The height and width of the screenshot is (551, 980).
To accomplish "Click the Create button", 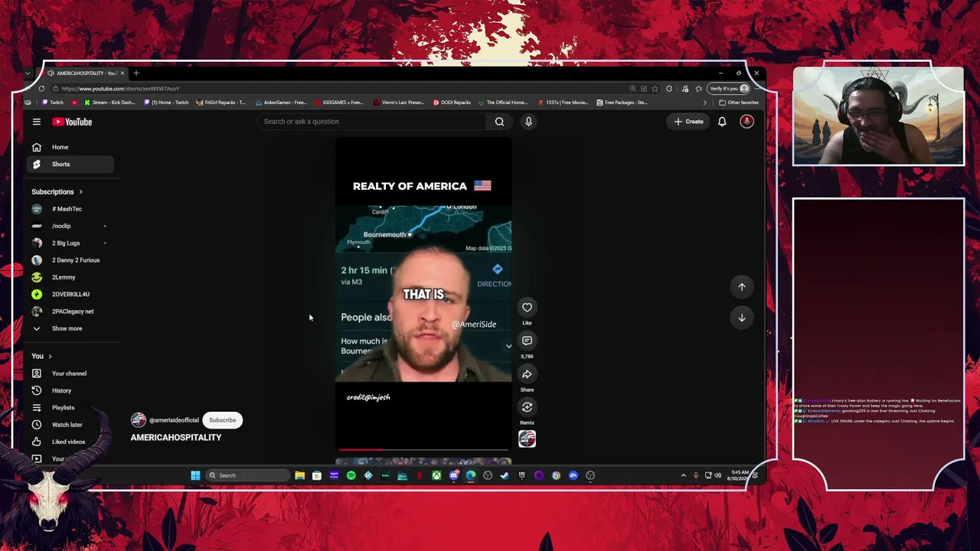I will pos(688,122).
